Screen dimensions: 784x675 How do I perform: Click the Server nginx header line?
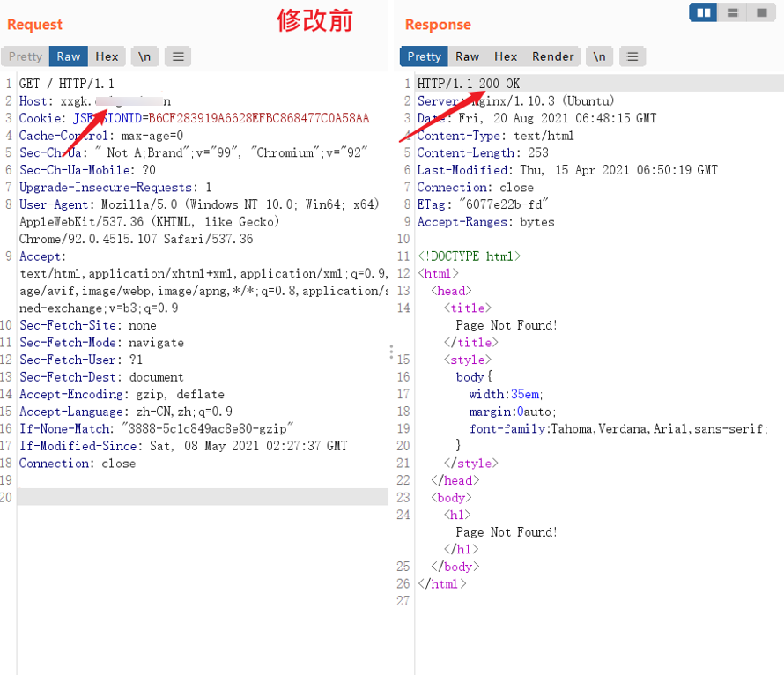tap(515, 101)
